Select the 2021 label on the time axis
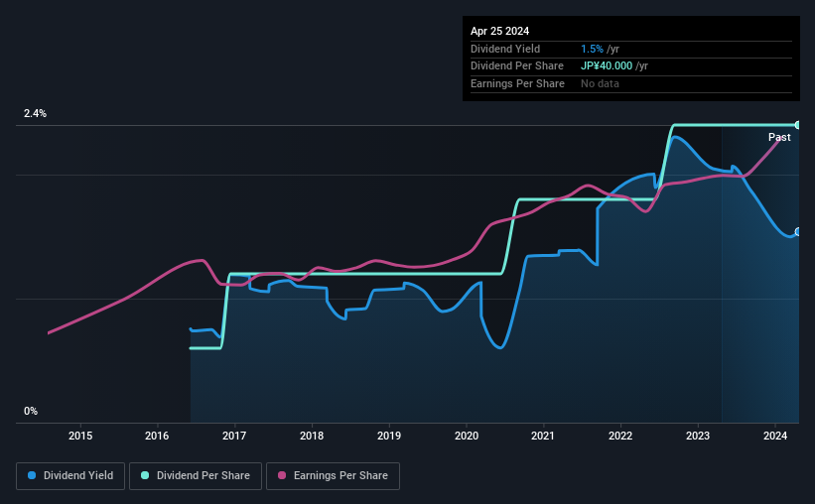 click(x=543, y=436)
